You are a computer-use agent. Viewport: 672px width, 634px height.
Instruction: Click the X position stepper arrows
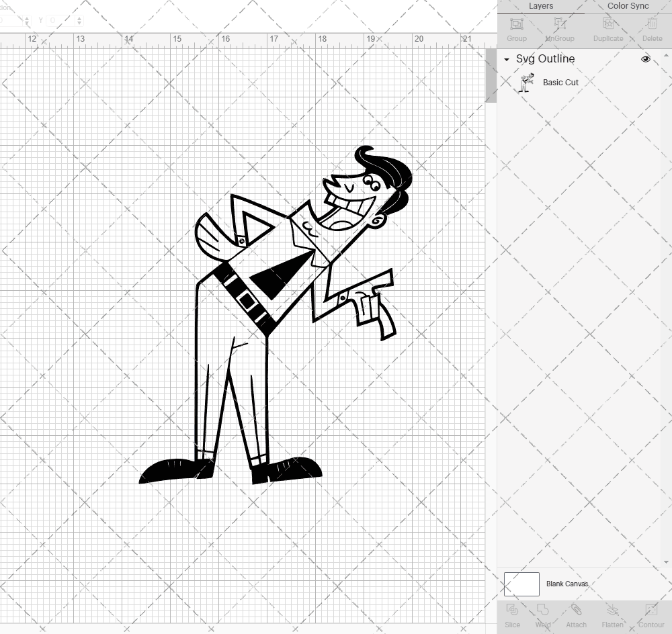pos(27,20)
